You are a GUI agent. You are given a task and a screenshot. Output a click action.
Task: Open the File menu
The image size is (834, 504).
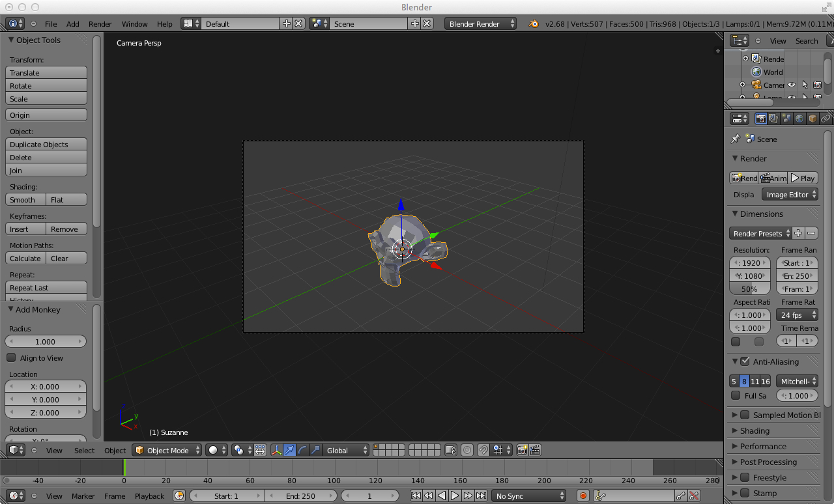[x=51, y=23]
